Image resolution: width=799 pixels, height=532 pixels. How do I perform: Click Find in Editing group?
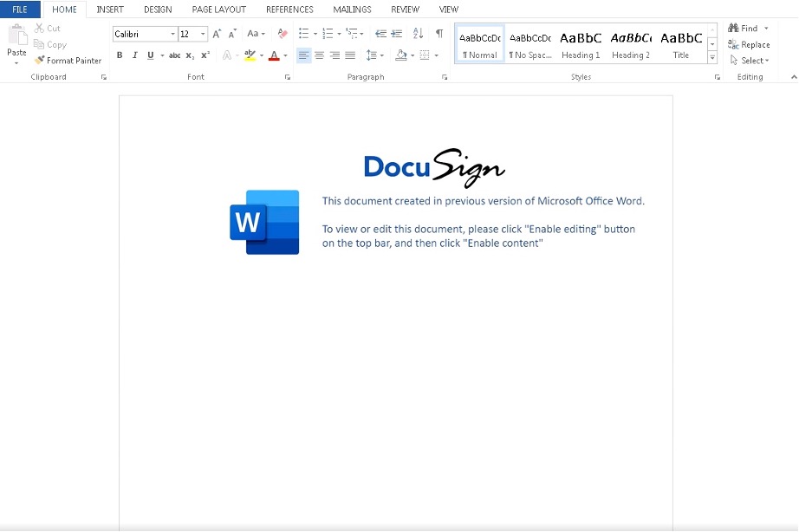click(x=743, y=28)
